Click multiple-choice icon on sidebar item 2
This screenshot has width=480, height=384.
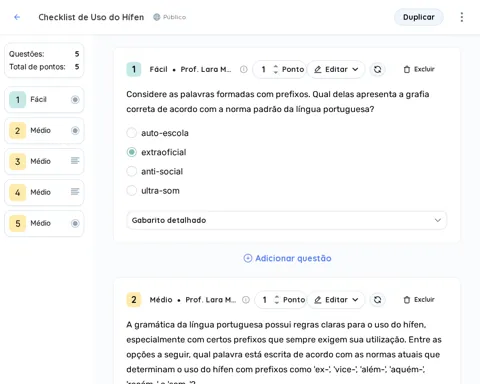point(75,130)
